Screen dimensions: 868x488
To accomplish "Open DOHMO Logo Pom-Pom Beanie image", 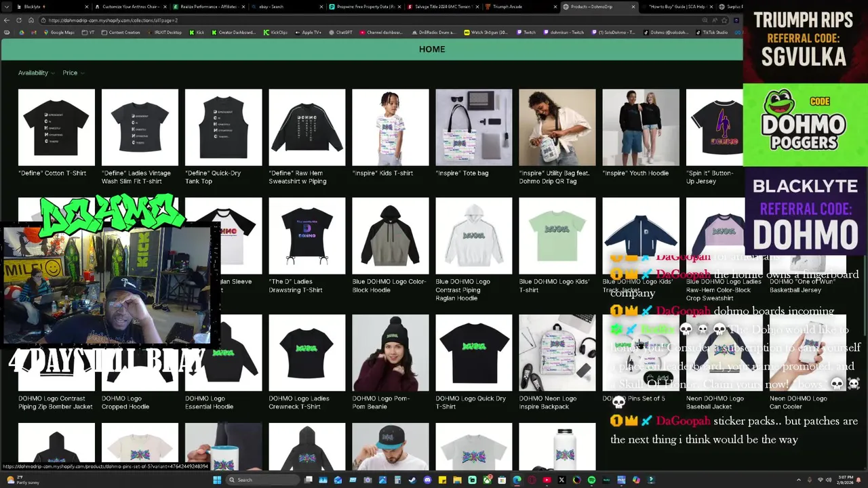I will (x=390, y=353).
